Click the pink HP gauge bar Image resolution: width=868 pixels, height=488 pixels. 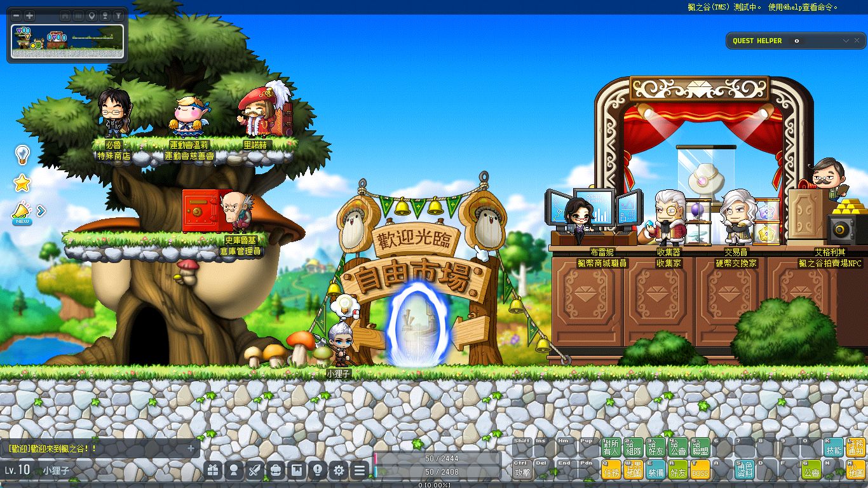tap(438, 458)
